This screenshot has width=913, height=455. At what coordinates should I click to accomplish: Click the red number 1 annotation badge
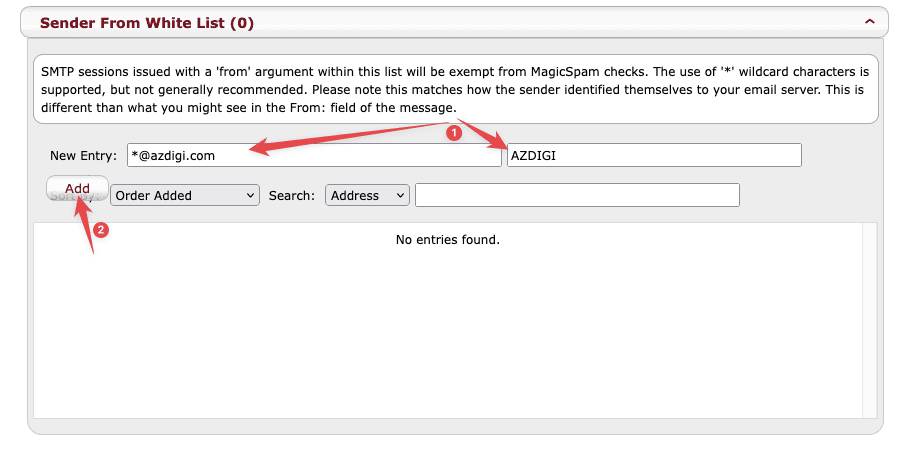coord(452,132)
